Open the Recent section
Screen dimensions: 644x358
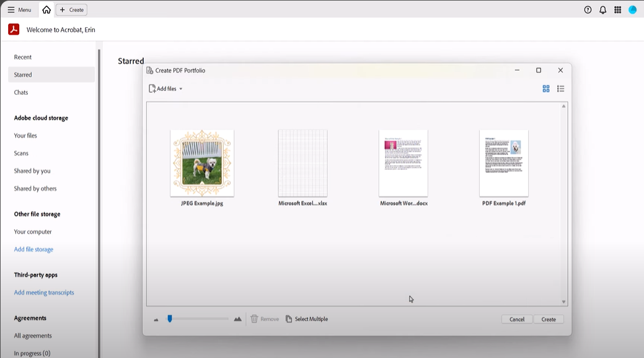click(x=23, y=56)
